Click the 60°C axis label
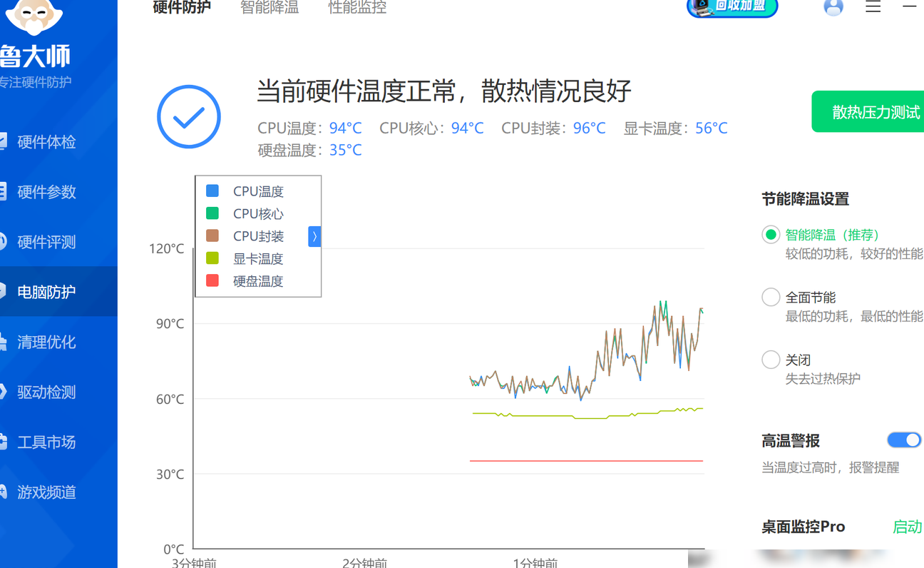The width and height of the screenshot is (924, 568). [170, 399]
